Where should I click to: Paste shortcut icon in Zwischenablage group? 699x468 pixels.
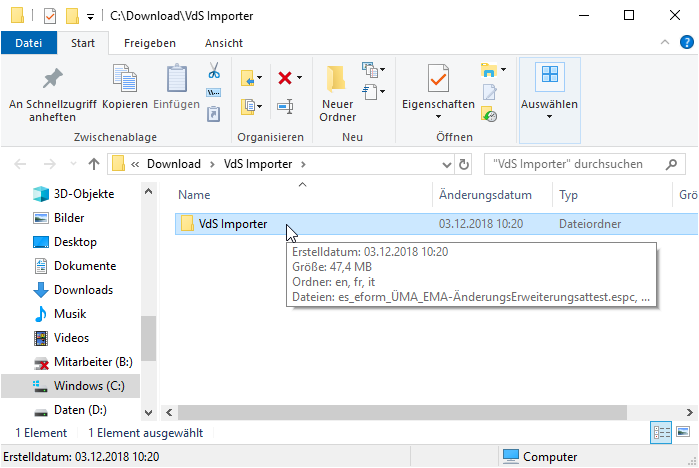click(214, 114)
